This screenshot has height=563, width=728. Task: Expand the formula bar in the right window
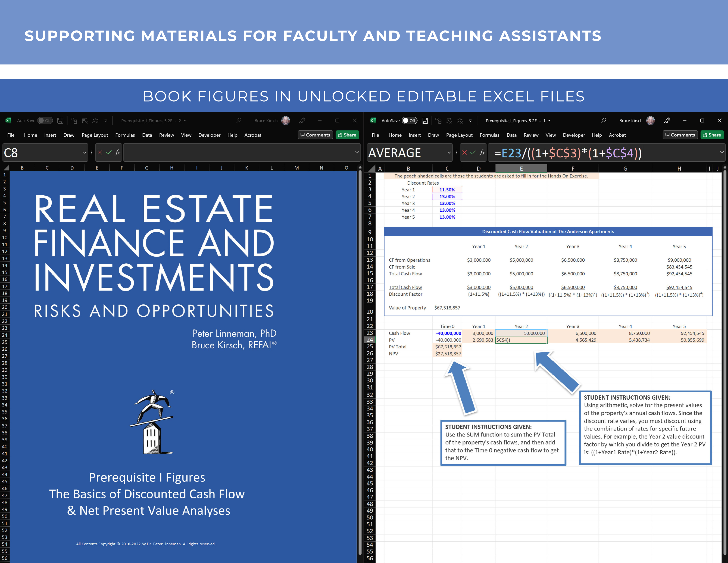tap(722, 152)
